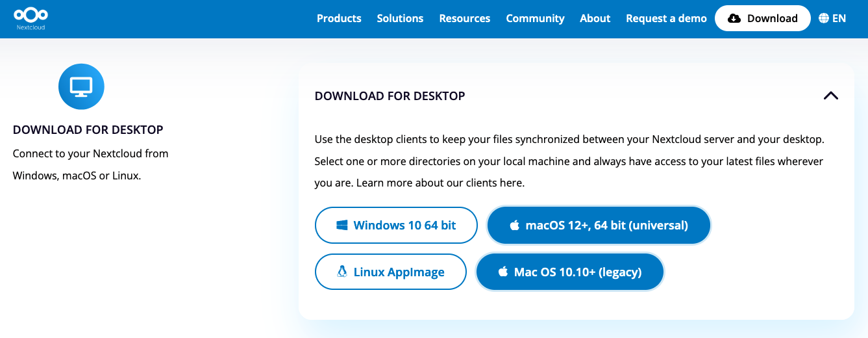Click the 'Learn more about our clients here' text

(439, 183)
